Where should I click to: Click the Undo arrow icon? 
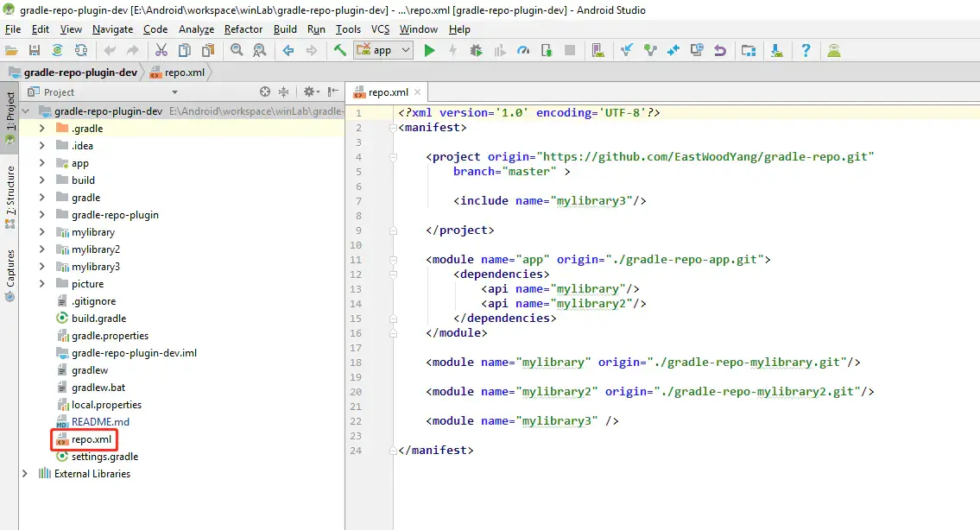coord(110,51)
